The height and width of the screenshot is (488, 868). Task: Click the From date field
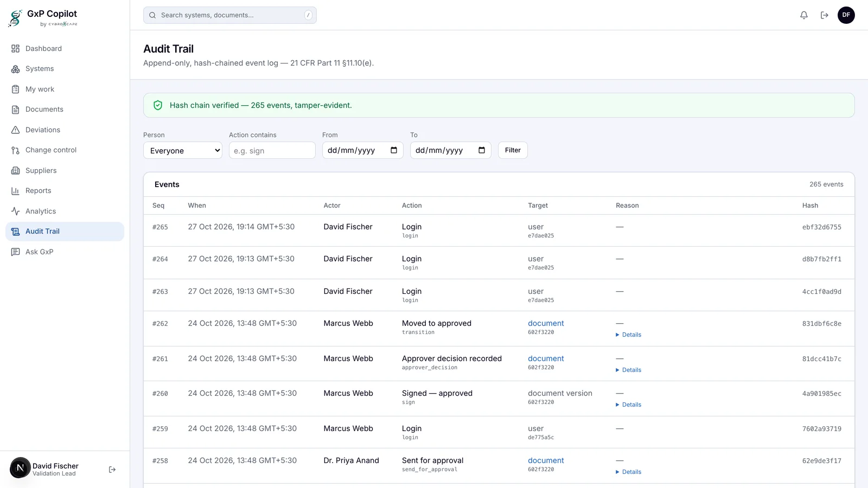click(362, 150)
